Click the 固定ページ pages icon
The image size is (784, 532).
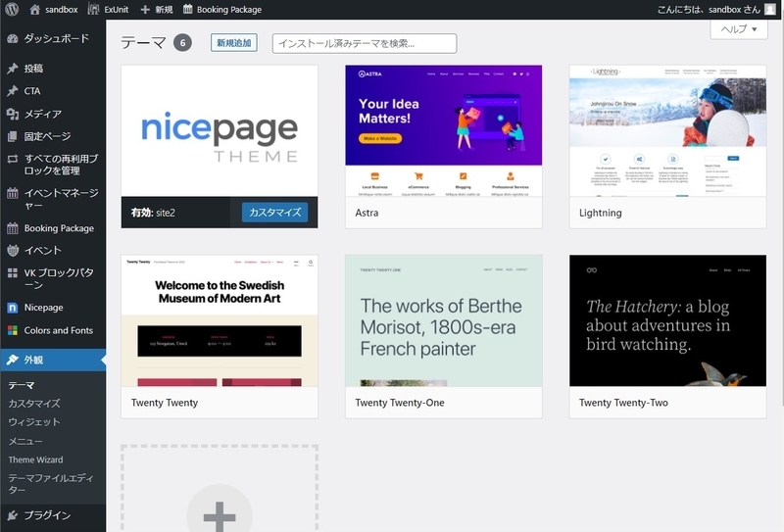[x=13, y=136]
